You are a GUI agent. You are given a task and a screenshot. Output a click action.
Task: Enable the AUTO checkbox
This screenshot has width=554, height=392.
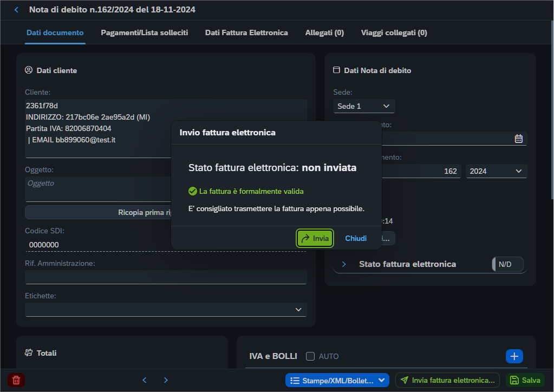(310, 356)
